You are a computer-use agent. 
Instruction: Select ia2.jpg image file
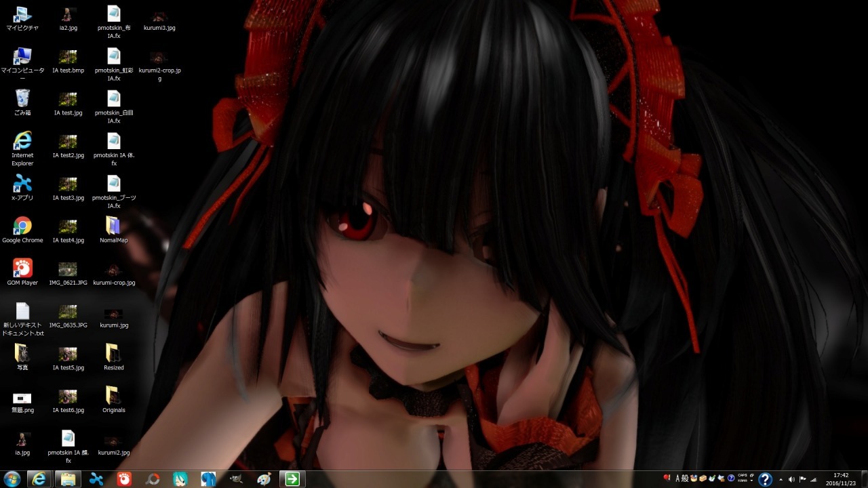[x=68, y=19]
